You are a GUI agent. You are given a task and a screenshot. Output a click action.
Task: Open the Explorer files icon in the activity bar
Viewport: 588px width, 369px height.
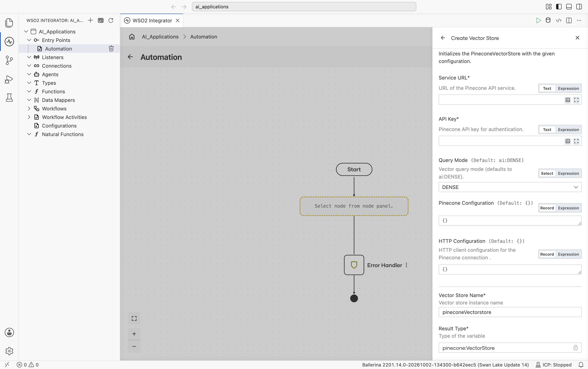tap(9, 23)
